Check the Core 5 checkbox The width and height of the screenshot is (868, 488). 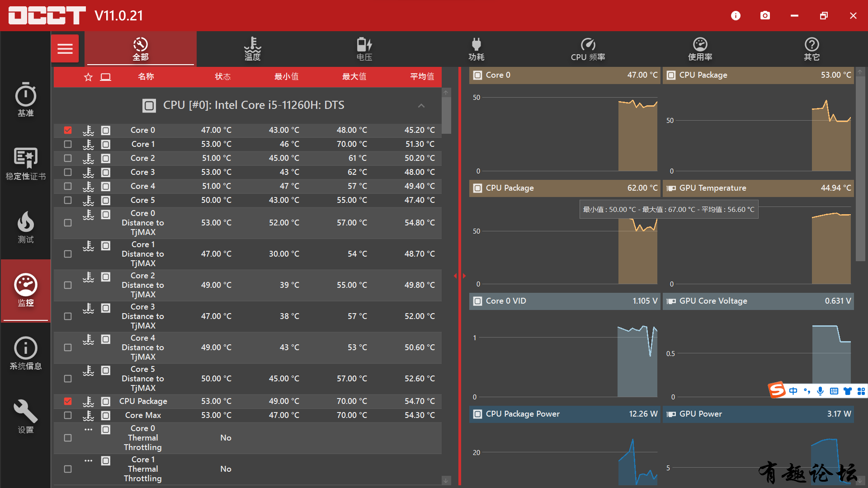(68, 200)
